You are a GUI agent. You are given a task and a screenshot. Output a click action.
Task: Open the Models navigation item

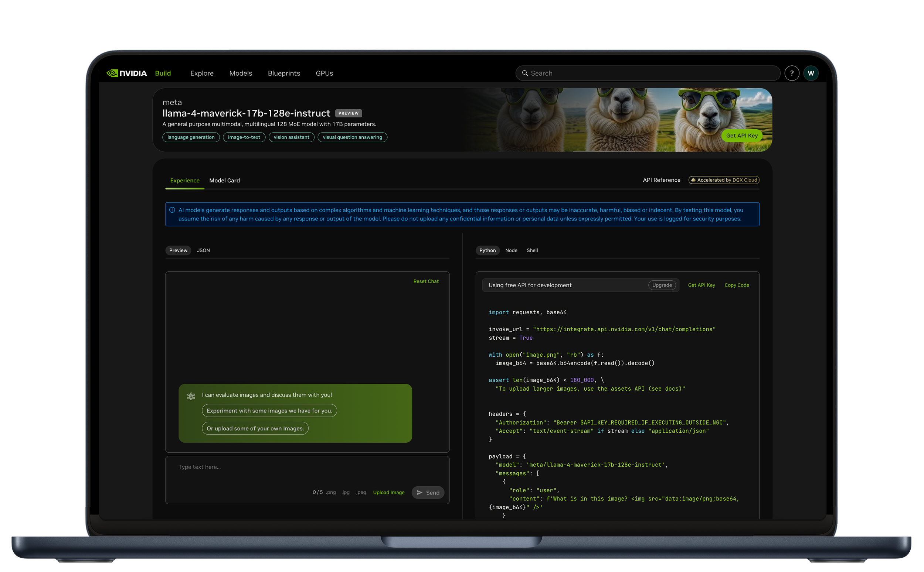[x=240, y=73]
